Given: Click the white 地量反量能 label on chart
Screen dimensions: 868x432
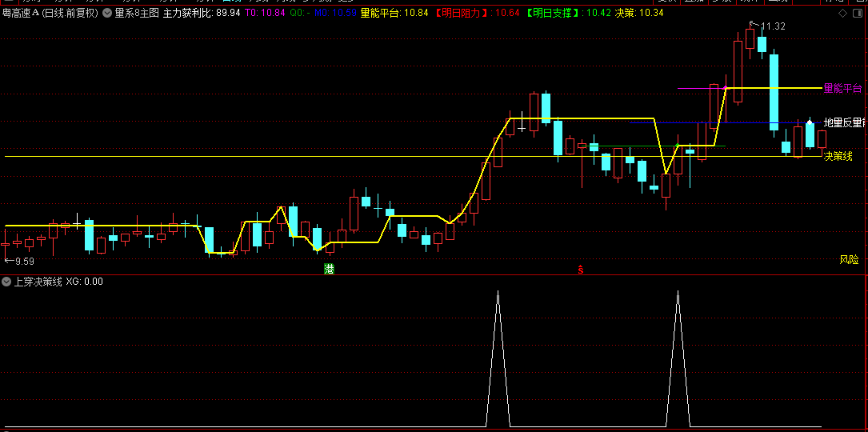Looking at the screenshot, I should pos(846,122).
